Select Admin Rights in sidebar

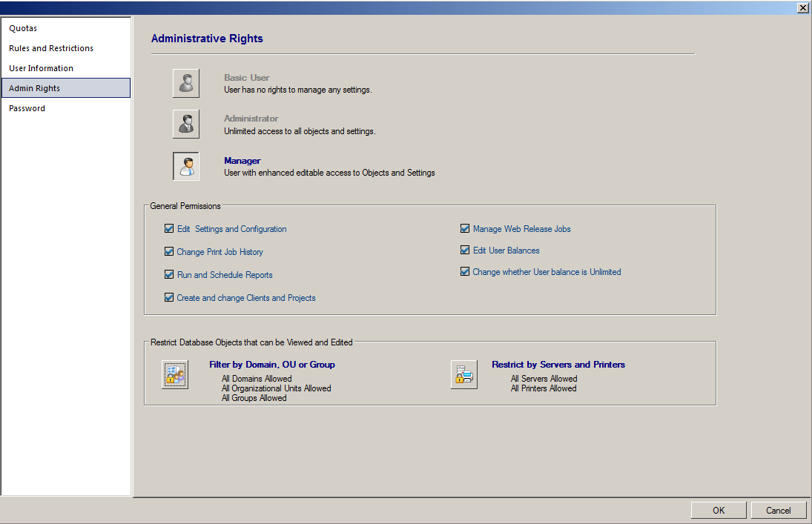pos(66,88)
